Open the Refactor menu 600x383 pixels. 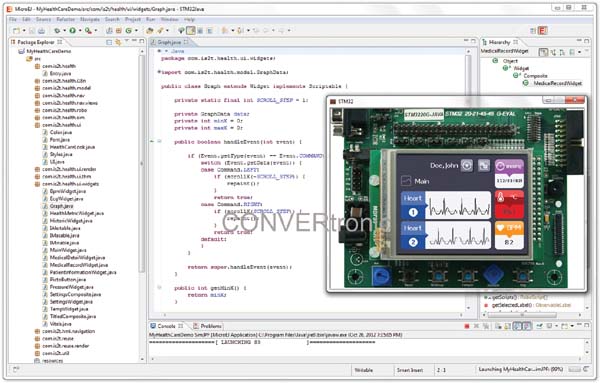tap(65, 19)
